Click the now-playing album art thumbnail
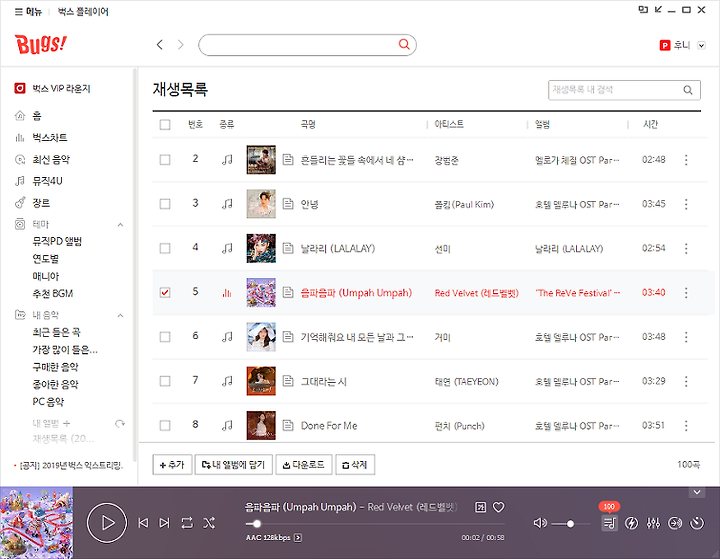 pos(36,523)
